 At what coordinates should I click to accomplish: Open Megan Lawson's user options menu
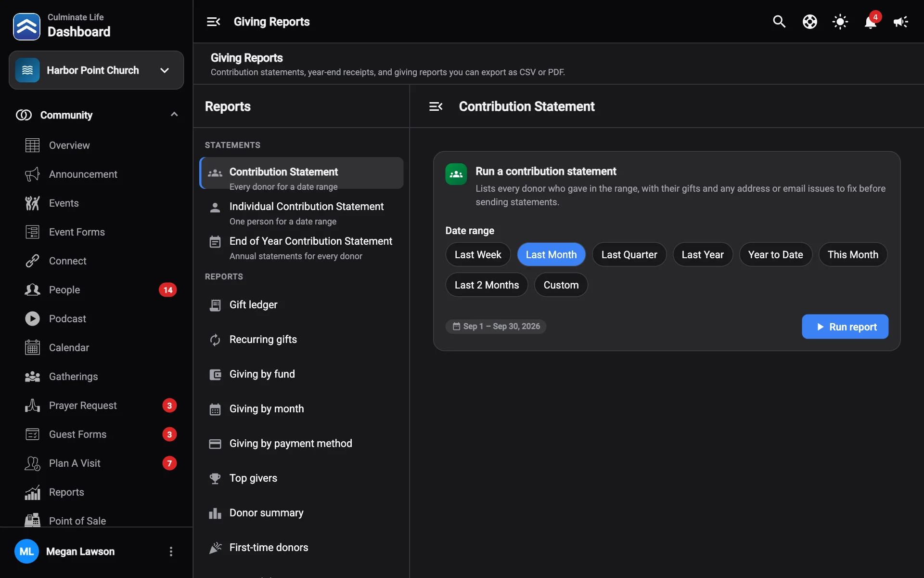coord(171,552)
